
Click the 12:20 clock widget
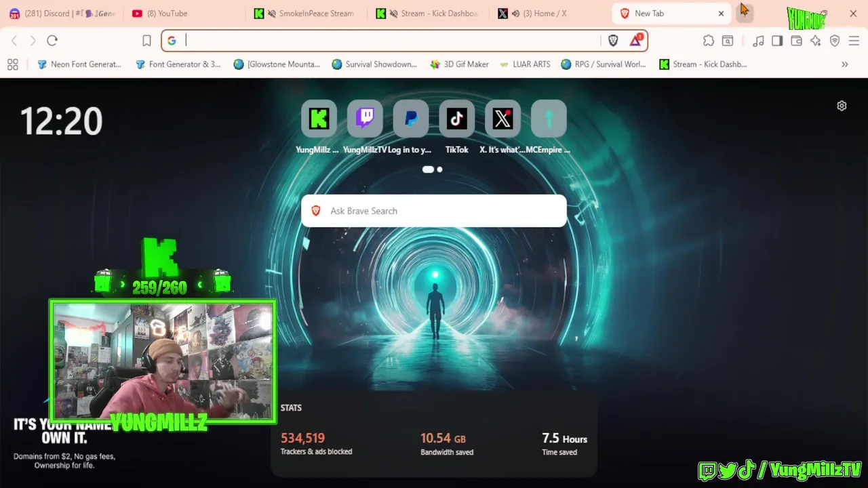point(62,122)
